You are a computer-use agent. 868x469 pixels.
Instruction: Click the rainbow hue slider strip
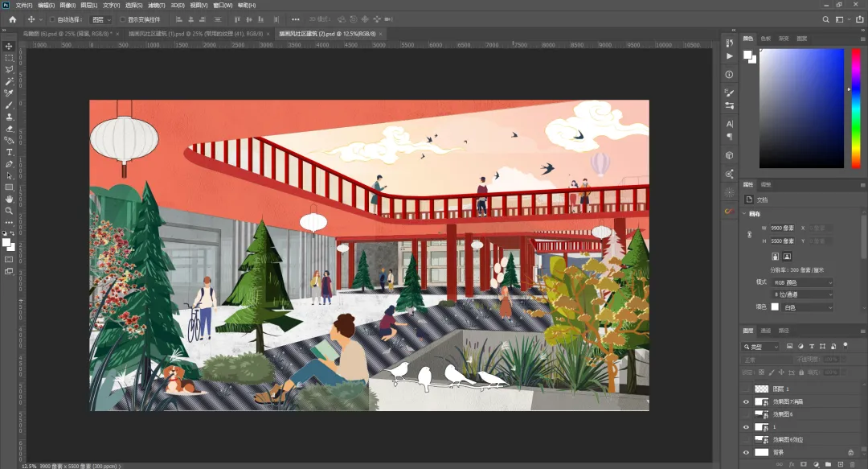(x=856, y=108)
